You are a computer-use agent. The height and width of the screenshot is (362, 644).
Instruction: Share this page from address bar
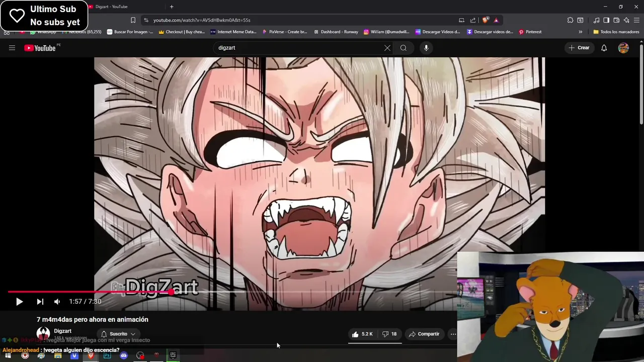tap(473, 20)
